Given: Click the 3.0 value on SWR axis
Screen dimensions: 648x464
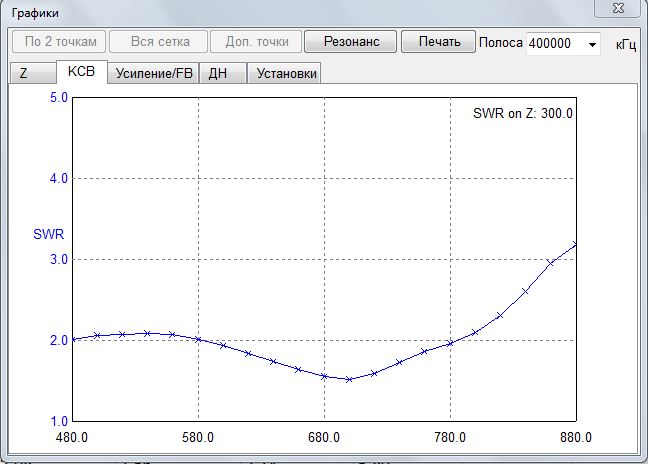Looking at the screenshot, I should [x=59, y=259].
